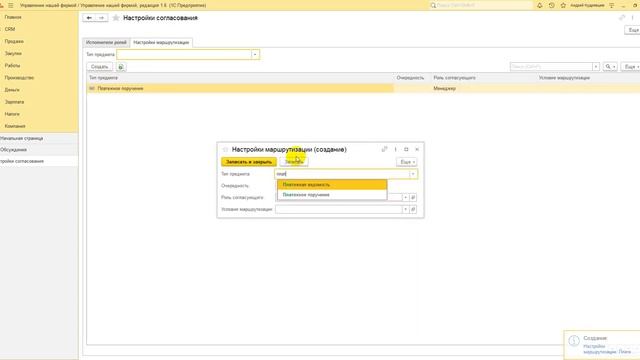Viewport: 640px width, 360px height.
Task: Open Роль согласующего record with its open icon
Action: pyautogui.click(x=413, y=198)
